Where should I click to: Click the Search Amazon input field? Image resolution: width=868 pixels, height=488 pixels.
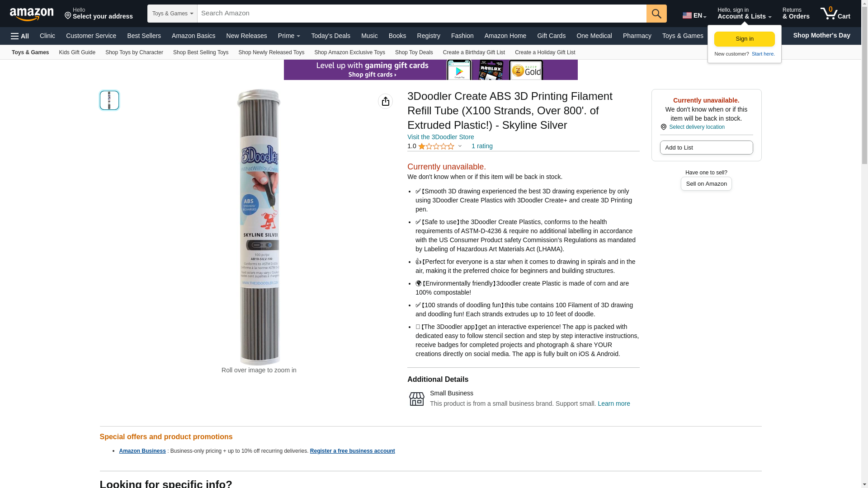(x=422, y=14)
